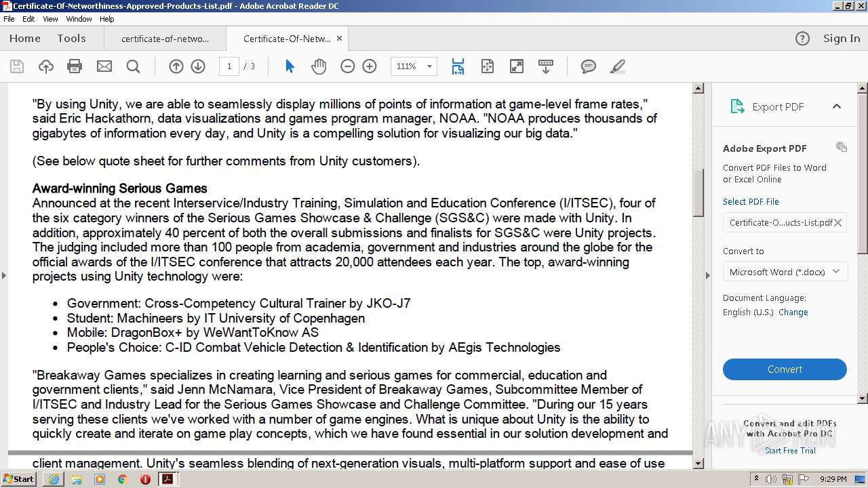This screenshot has width=868, height=488.
Task: Click the Adobe Acrobat taskbar button
Action: click(167, 479)
